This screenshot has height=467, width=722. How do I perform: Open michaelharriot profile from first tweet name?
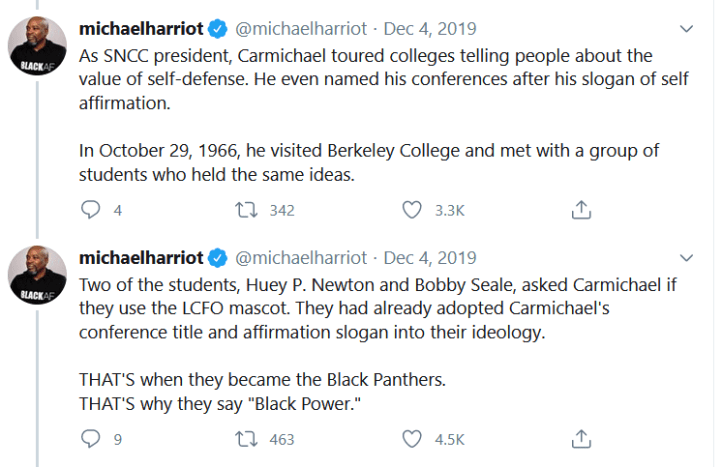(x=141, y=29)
